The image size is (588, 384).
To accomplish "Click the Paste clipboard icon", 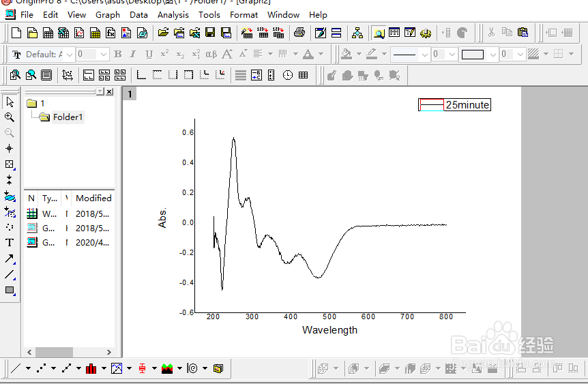I will (x=523, y=33).
